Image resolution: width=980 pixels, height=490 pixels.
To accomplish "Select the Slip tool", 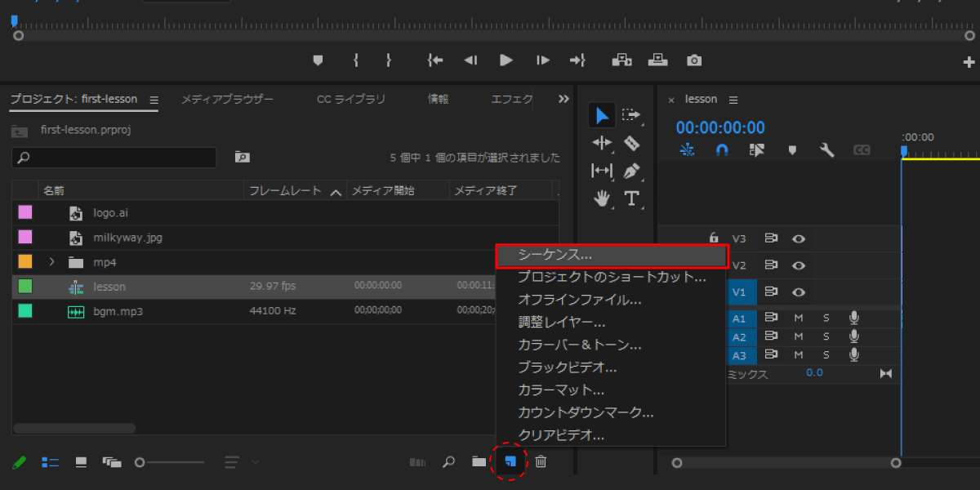I will click(x=602, y=170).
